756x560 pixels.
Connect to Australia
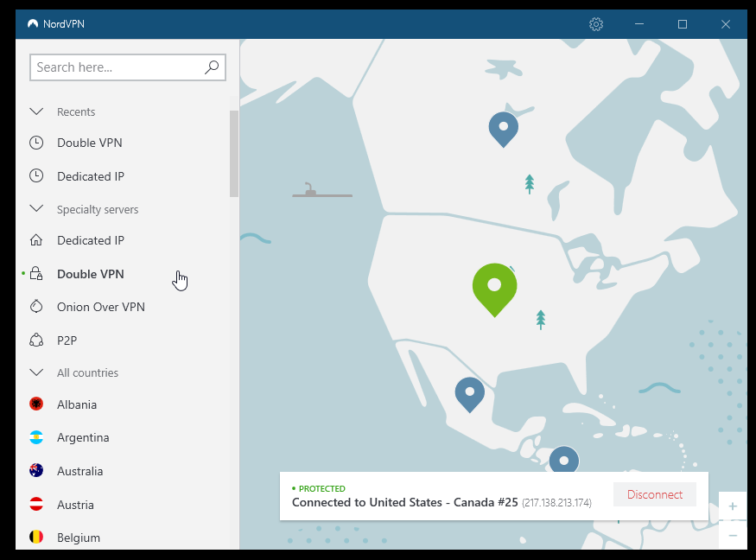point(80,471)
